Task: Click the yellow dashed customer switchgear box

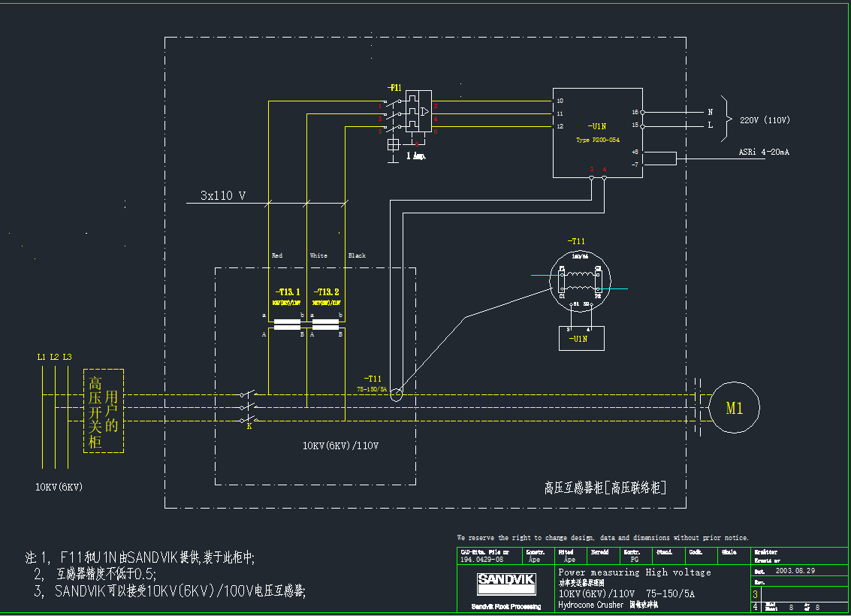Action: pos(104,410)
